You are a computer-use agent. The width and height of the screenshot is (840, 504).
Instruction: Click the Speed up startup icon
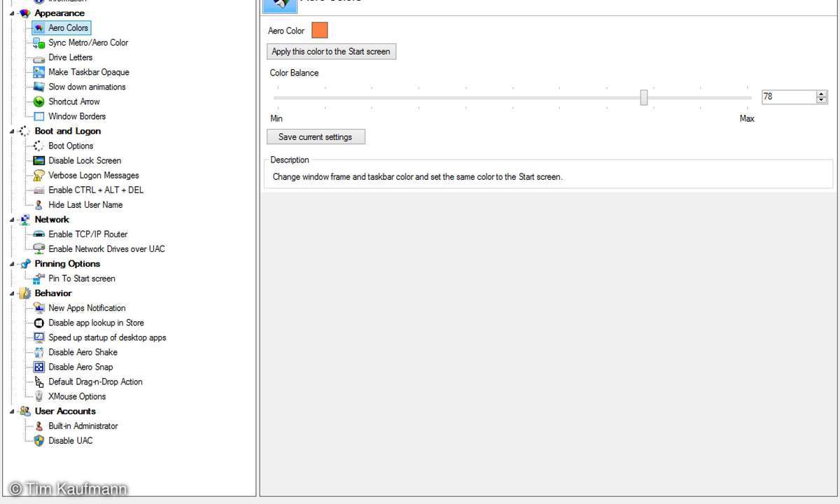tap(39, 337)
